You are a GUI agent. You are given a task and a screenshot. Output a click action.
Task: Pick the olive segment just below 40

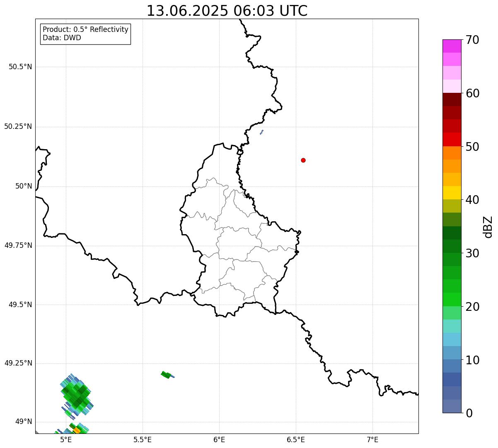tap(452, 206)
